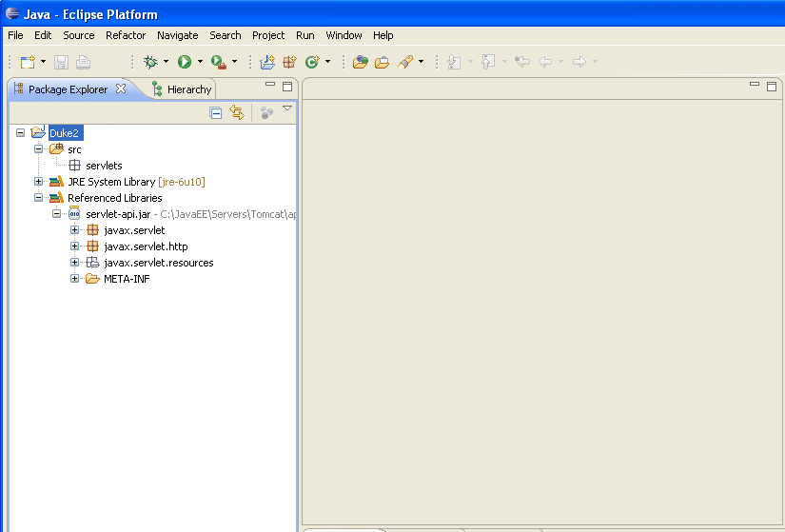The width and height of the screenshot is (785, 532).
Task: Click the New Java Class icon
Action: [312, 62]
